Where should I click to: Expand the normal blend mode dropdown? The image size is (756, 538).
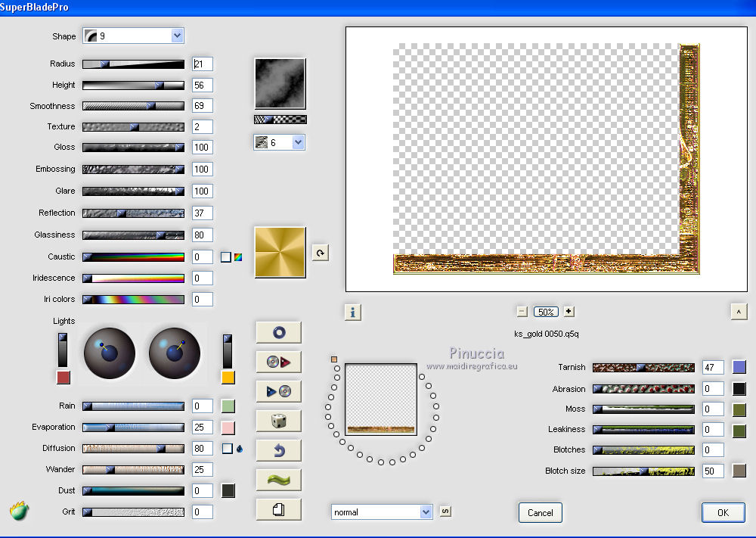coord(426,512)
